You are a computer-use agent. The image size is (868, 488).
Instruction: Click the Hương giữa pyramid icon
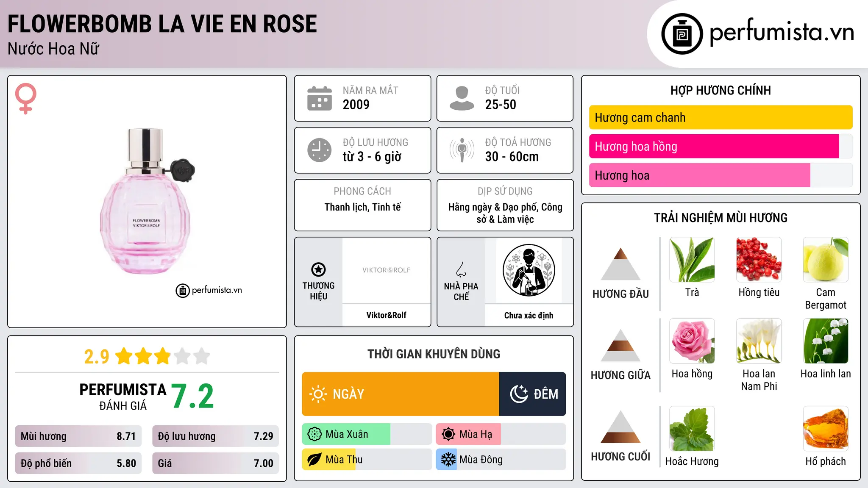tap(620, 345)
